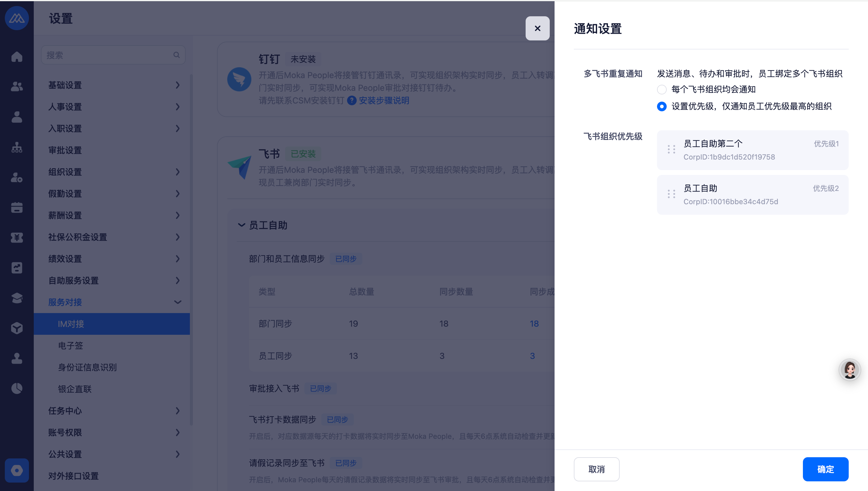This screenshot has height=491, width=868.
Task: Open the pie chart reports icon
Action: 17,388
